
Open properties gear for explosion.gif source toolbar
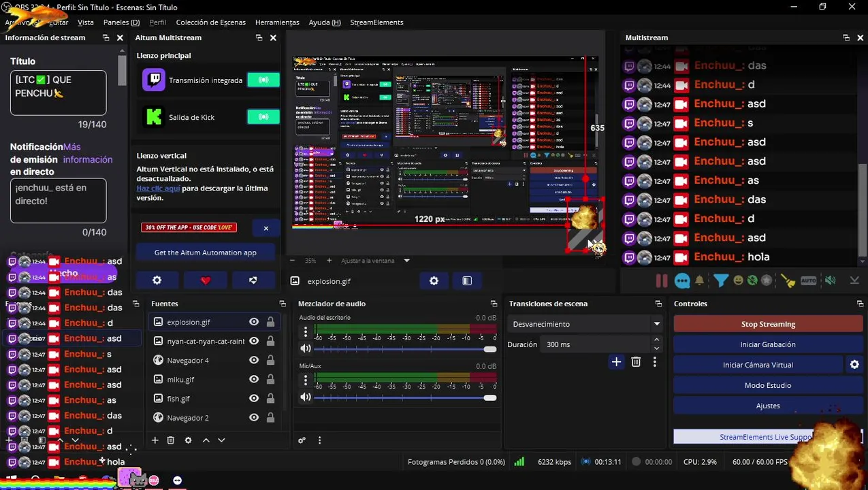(434, 280)
